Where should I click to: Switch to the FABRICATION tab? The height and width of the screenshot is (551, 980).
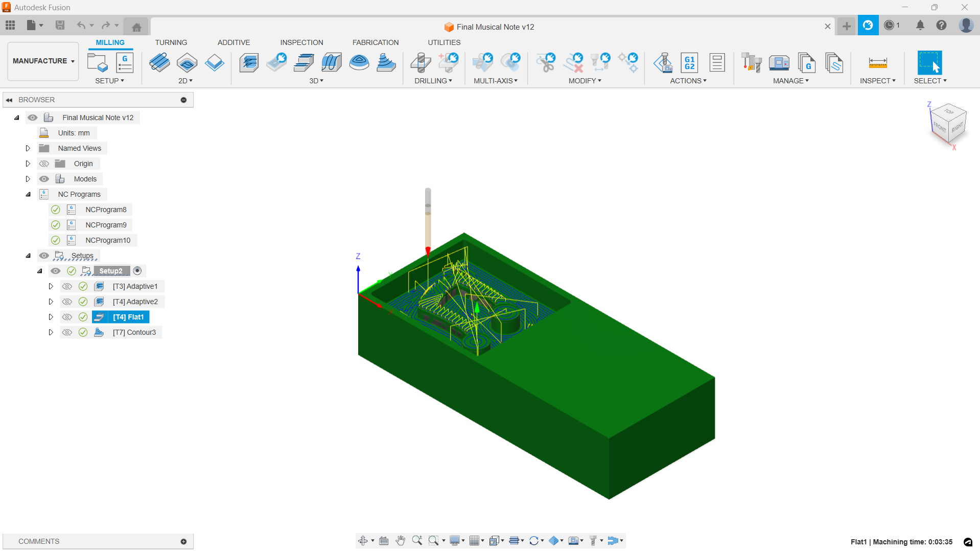(x=376, y=42)
